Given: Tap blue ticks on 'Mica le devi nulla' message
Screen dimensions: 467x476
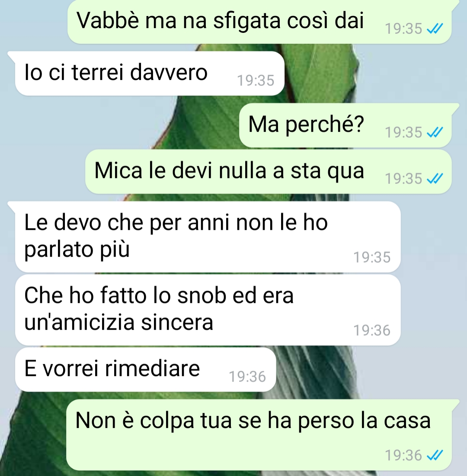Looking at the screenshot, I should pos(435,178).
